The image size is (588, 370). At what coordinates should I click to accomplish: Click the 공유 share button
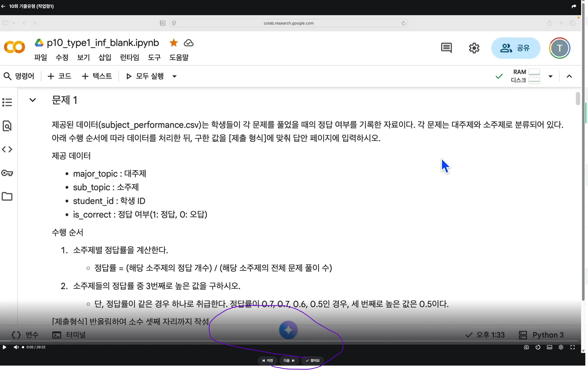pyautogui.click(x=516, y=48)
